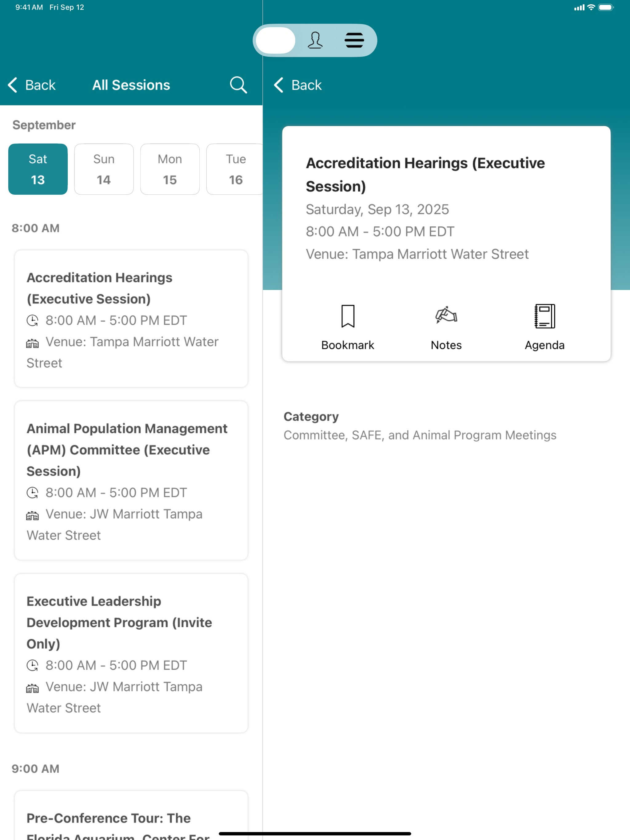
Task: Open Pre-Conference Tour session card
Action: pyautogui.click(x=131, y=815)
